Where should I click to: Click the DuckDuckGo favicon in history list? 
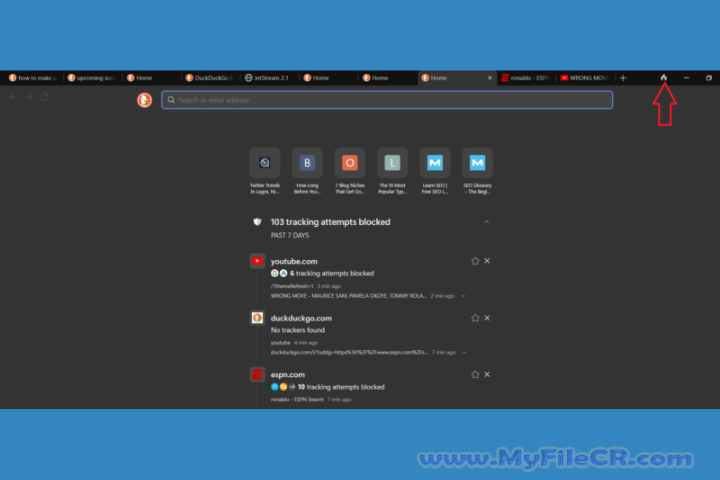257,318
